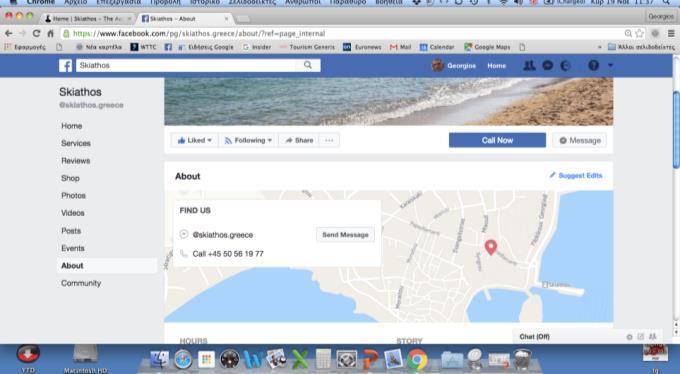Bookmark page with the star icon
Viewport: 680px width, 374px height.
coord(640,33)
